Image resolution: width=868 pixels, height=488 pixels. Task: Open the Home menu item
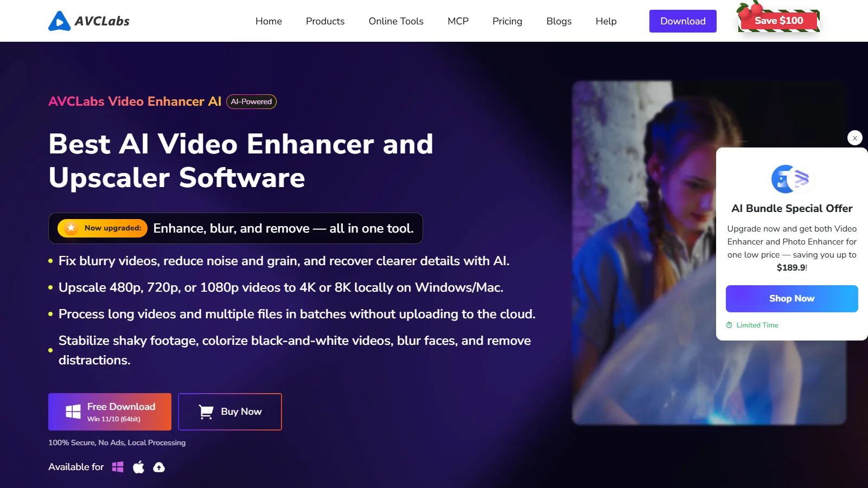pos(269,21)
